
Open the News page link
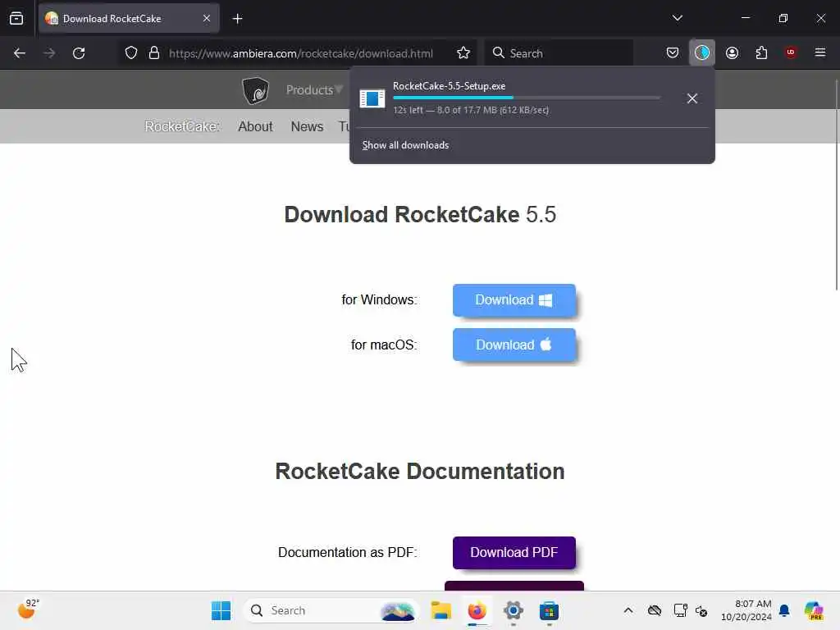tap(307, 126)
